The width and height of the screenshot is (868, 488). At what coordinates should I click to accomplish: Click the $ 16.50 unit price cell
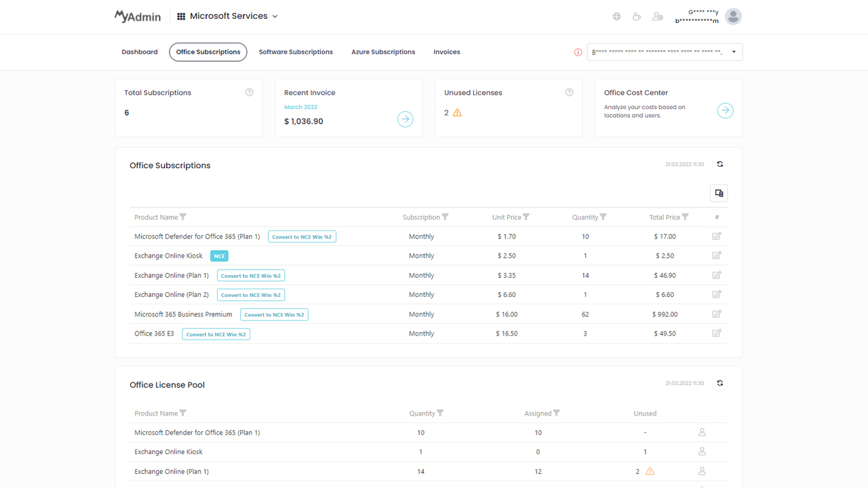pos(507,333)
